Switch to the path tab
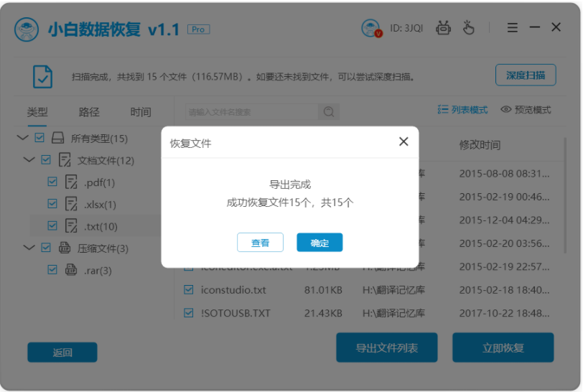Image resolution: width=583 pixels, height=392 pixels. 89,112
